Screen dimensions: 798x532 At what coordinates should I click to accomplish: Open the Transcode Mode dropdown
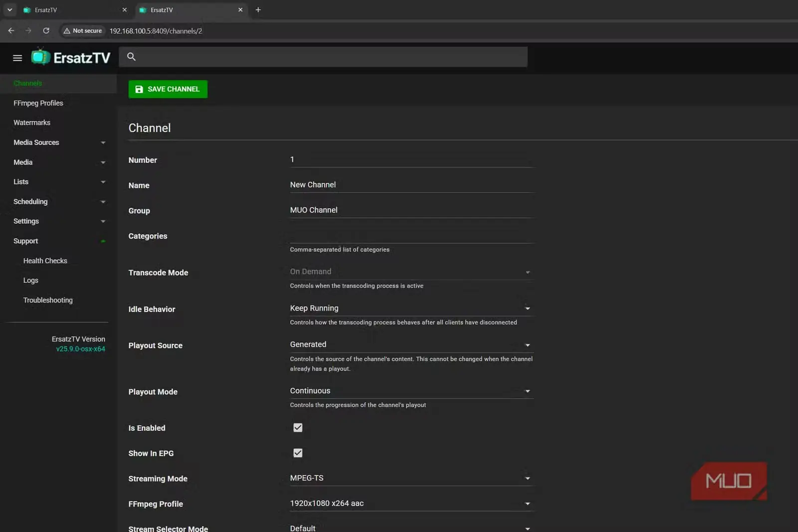(411, 272)
